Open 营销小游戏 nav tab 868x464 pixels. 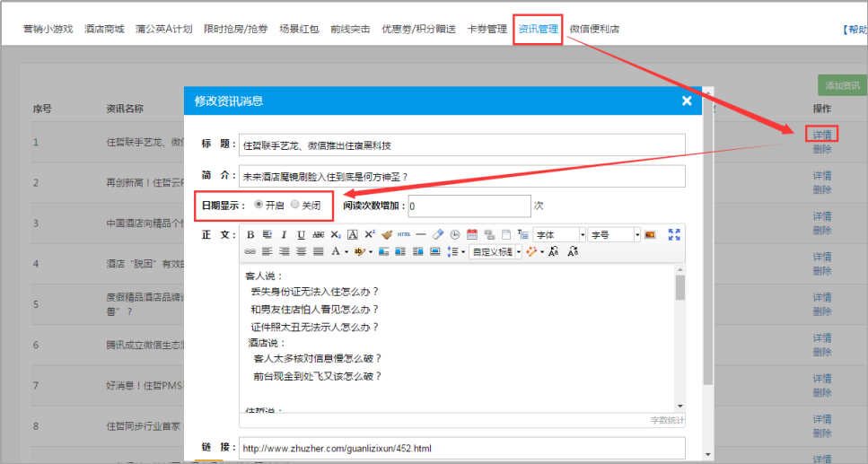click(48, 29)
